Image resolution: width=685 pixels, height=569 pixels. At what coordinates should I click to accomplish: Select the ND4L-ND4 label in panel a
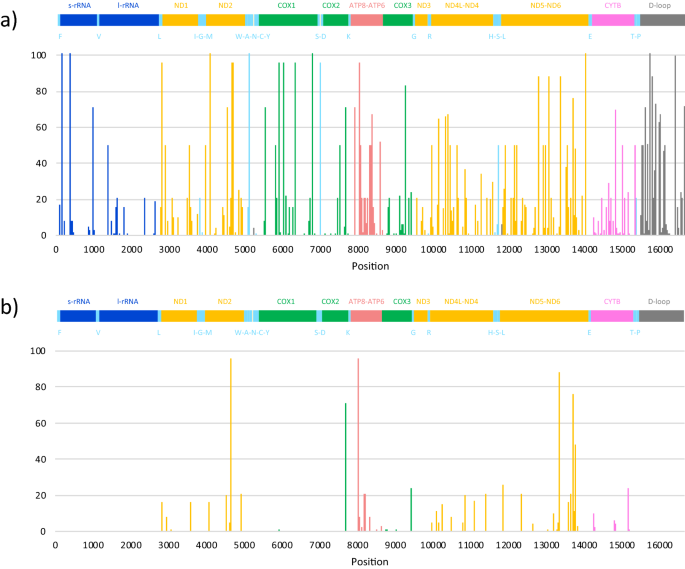point(461,5)
